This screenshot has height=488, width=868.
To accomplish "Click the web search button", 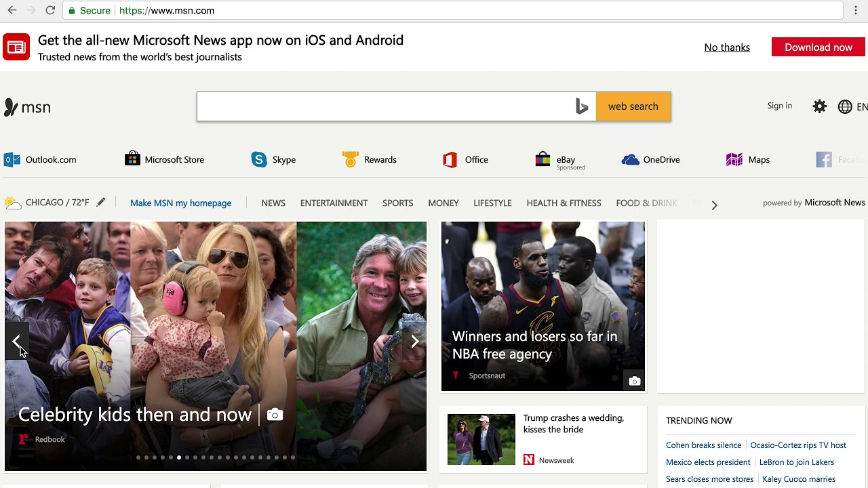I will pos(633,106).
